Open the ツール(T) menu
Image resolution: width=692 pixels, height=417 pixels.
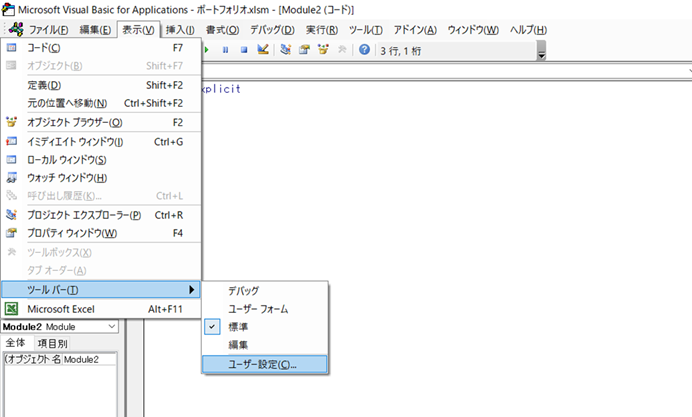(365, 30)
